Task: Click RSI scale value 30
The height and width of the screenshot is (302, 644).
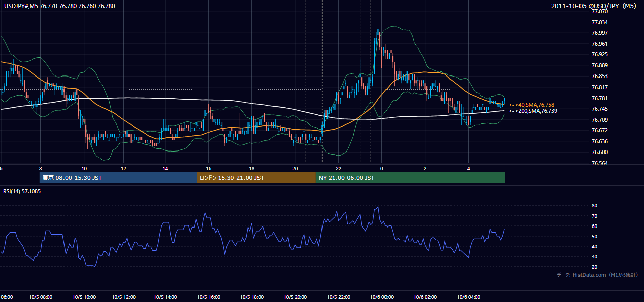Action: point(595,257)
